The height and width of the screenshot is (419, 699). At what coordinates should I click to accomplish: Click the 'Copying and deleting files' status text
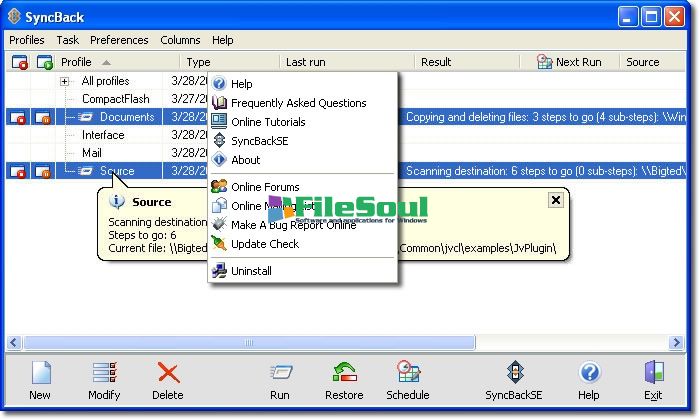(546, 117)
